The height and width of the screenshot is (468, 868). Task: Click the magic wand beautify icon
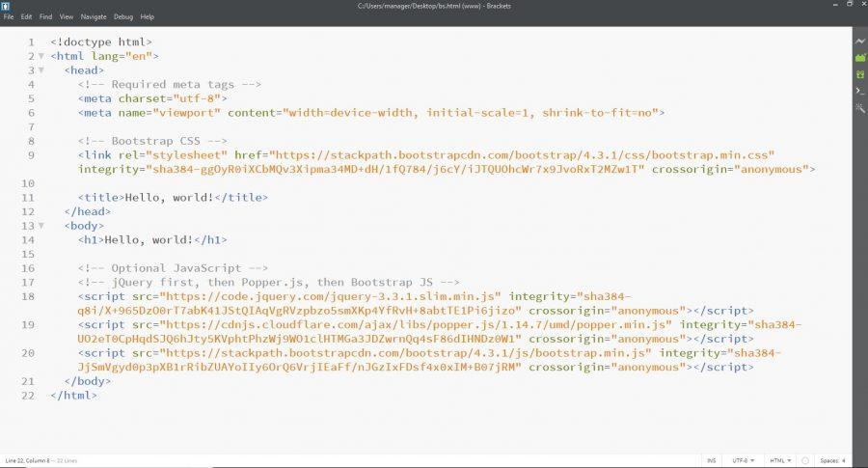859,108
